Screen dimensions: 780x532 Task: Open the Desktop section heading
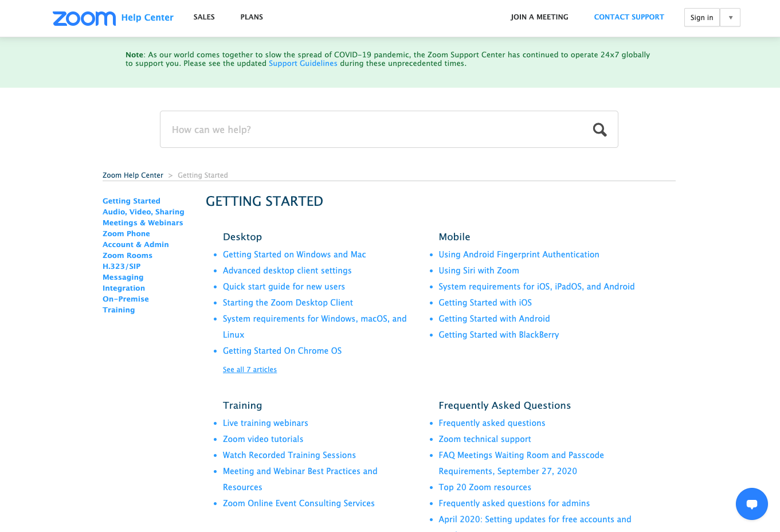[x=242, y=237]
